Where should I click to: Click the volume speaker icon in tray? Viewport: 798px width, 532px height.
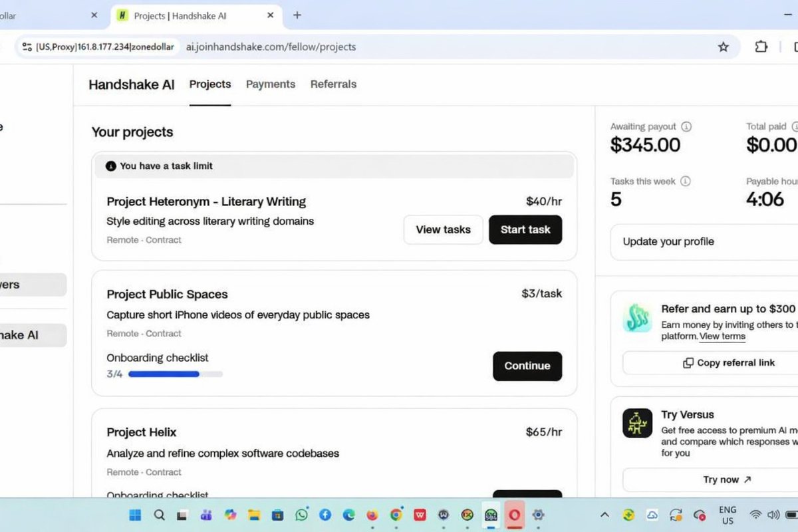[x=773, y=515]
